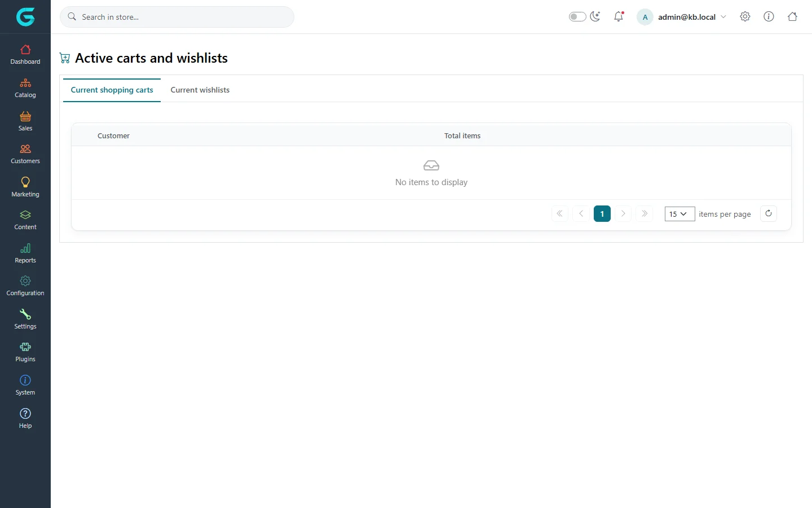Open the items per page dropdown
The width and height of the screenshot is (812, 508).
(x=679, y=214)
